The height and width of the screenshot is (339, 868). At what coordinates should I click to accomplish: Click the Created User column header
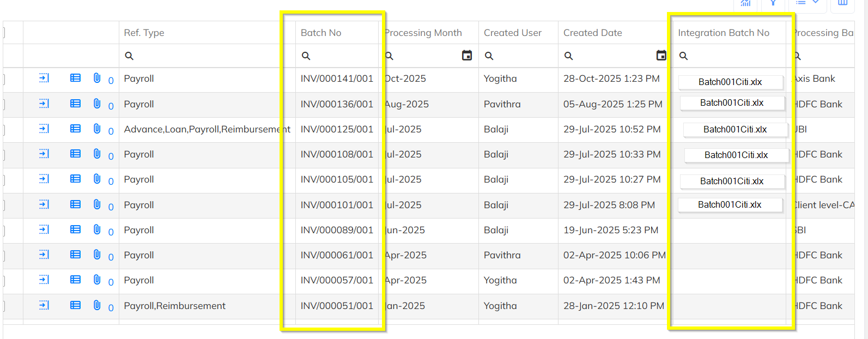click(x=512, y=33)
